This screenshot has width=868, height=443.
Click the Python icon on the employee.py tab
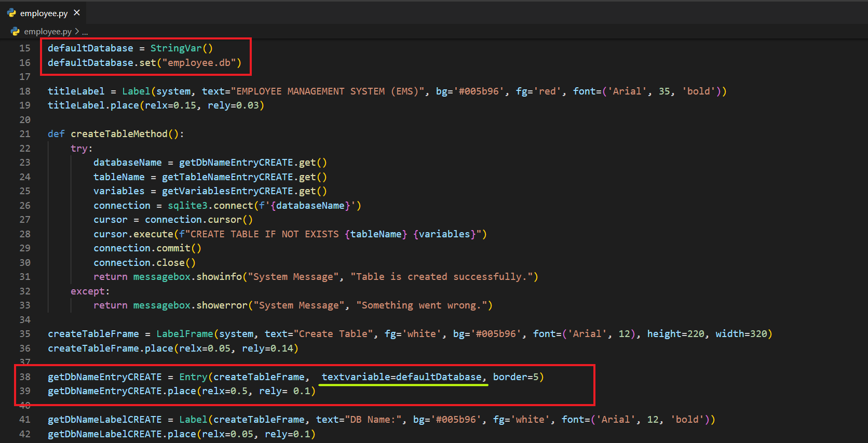click(11, 13)
